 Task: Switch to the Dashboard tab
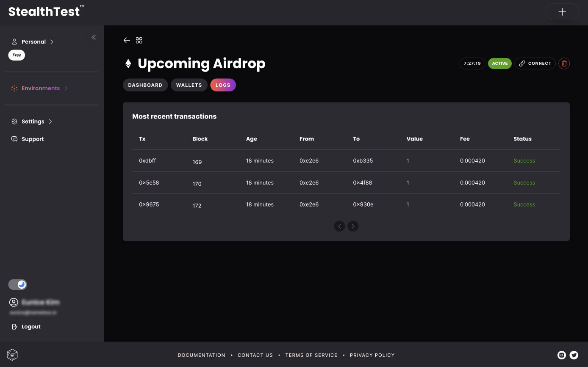pyautogui.click(x=145, y=85)
